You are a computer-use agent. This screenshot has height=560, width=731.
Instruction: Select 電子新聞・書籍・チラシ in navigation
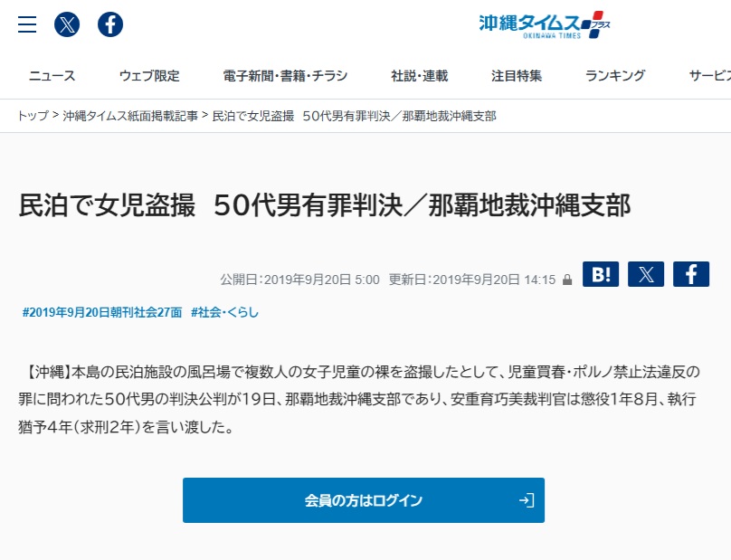(285, 75)
